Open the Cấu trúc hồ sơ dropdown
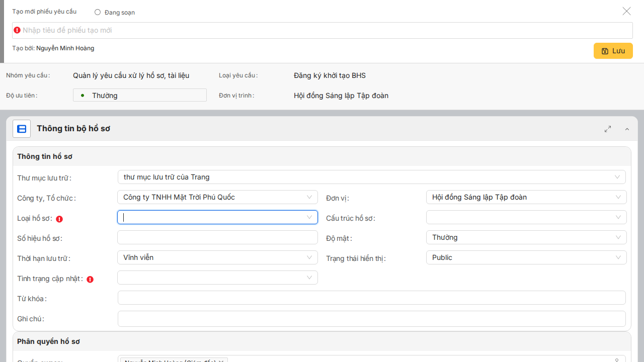The height and width of the screenshot is (362, 644). click(x=526, y=217)
